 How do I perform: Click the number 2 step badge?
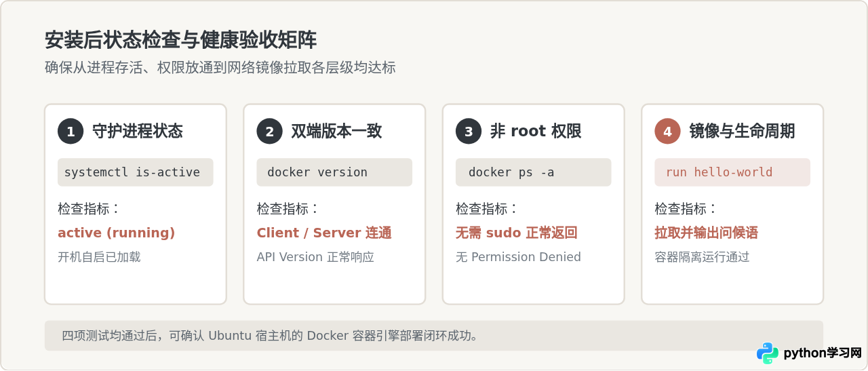coord(269,131)
